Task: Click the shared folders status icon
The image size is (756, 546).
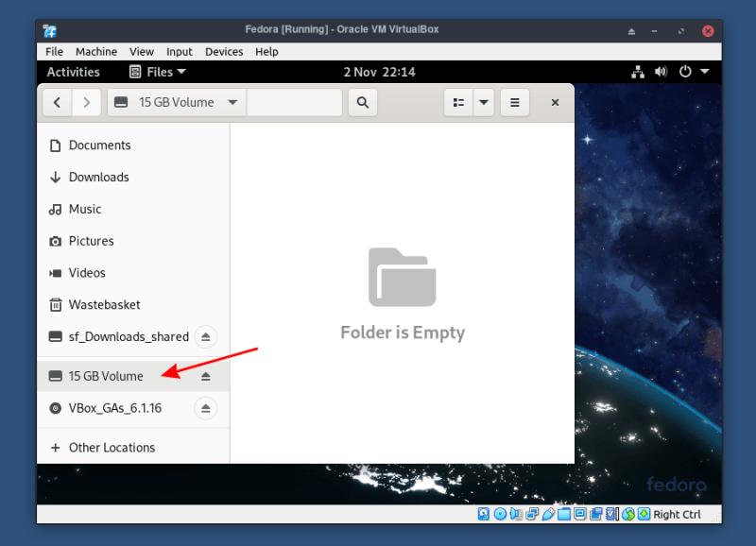Action: pyautogui.click(x=566, y=515)
